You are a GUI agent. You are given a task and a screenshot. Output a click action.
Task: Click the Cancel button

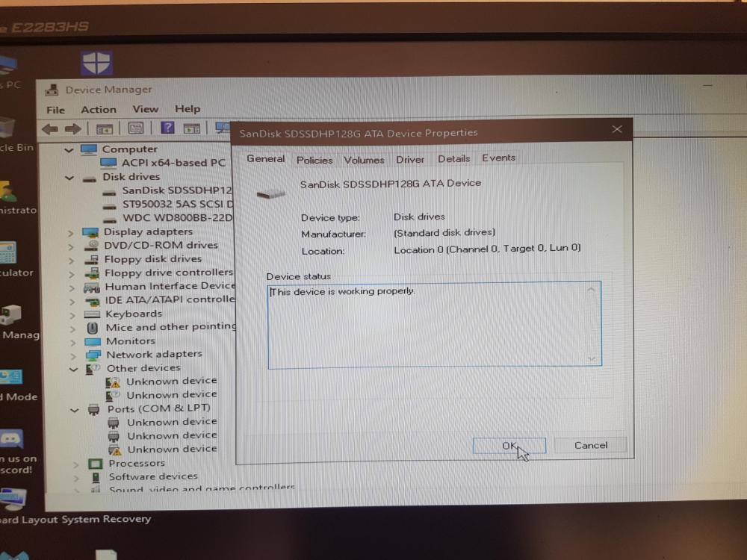coord(591,445)
